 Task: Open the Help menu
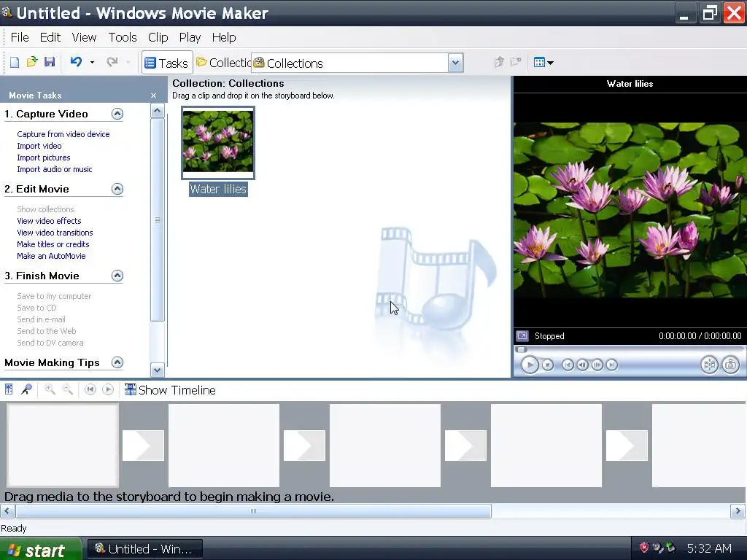pos(224,37)
